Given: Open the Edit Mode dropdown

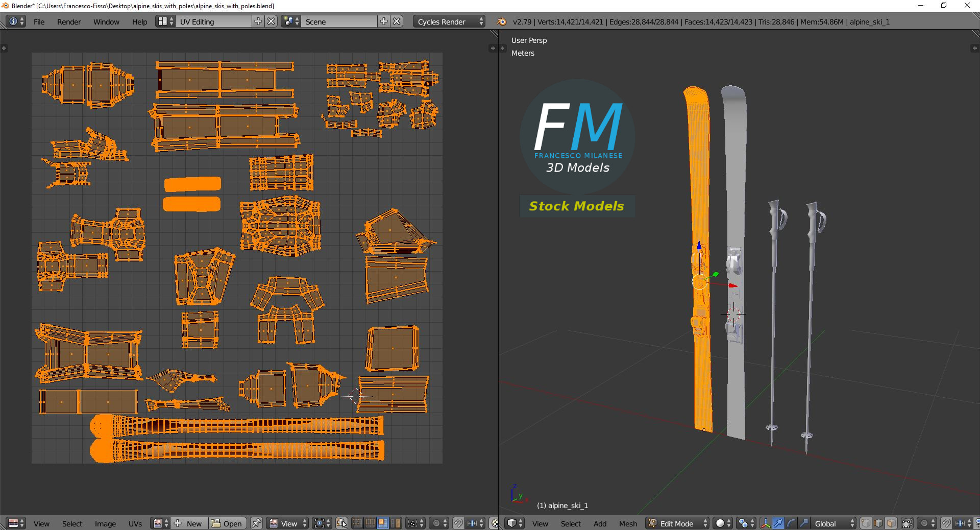Looking at the screenshot, I should (x=678, y=523).
